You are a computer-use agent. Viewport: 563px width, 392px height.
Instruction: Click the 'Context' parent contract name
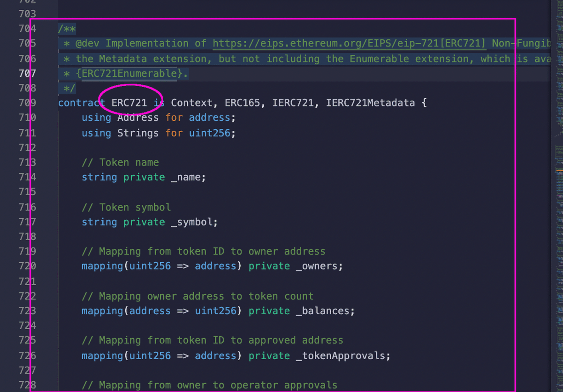(x=191, y=103)
